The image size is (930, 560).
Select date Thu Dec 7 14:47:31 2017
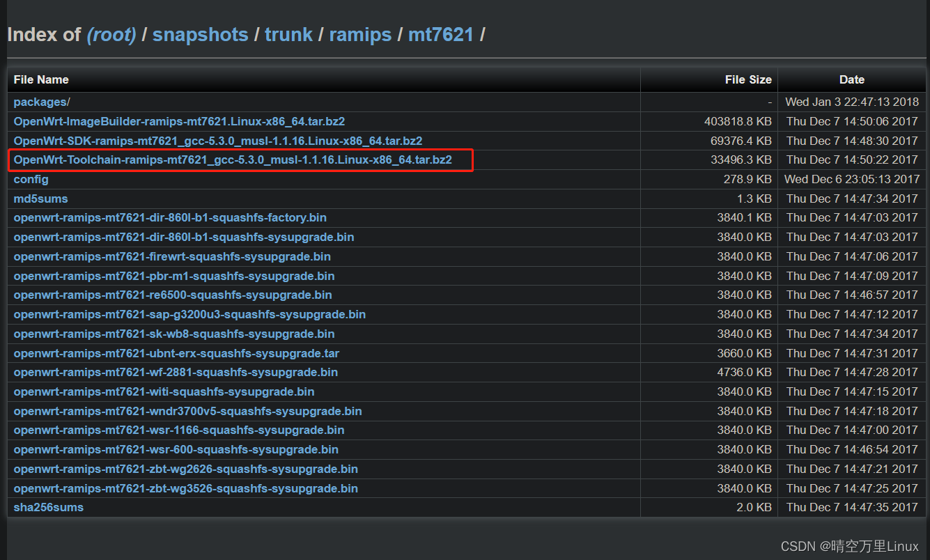(x=852, y=353)
